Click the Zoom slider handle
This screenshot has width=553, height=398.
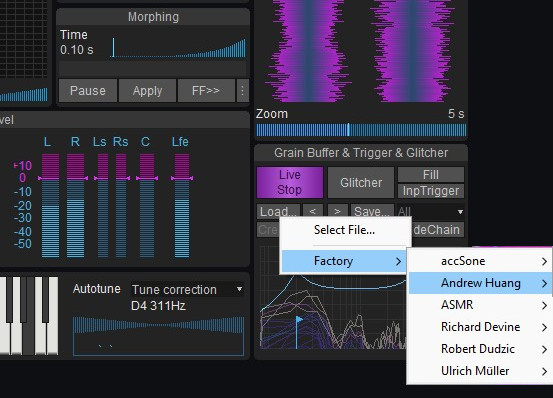coord(348,130)
